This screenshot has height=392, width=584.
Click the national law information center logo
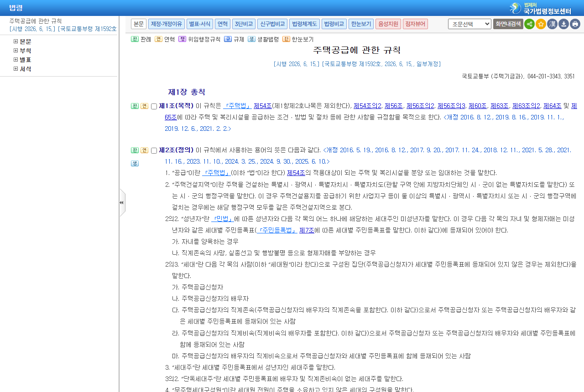click(540, 8)
